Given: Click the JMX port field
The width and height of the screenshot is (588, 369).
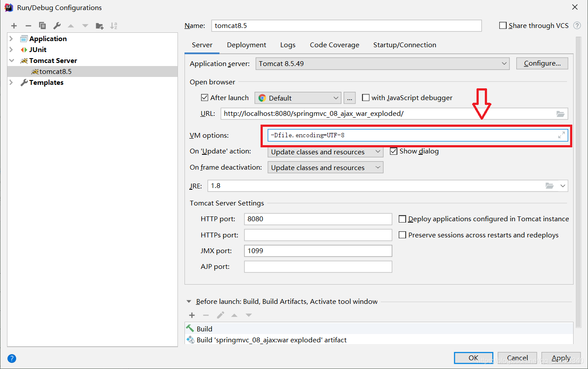Looking at the screenshot, I should [x=318, y=251].
